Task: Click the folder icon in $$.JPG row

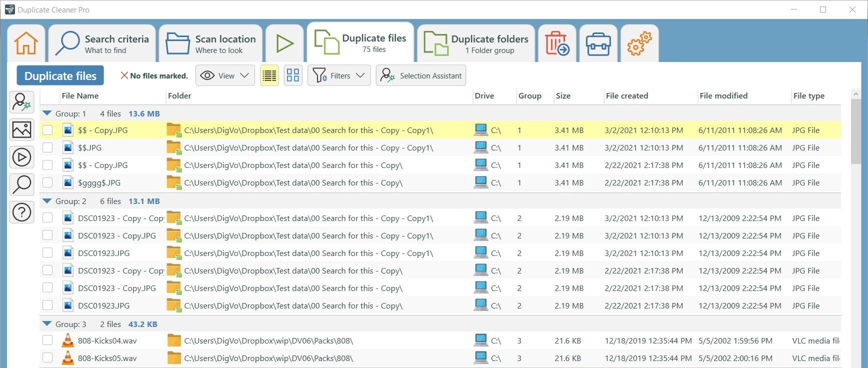Action: pyautogui.click(x=174, y=147)
